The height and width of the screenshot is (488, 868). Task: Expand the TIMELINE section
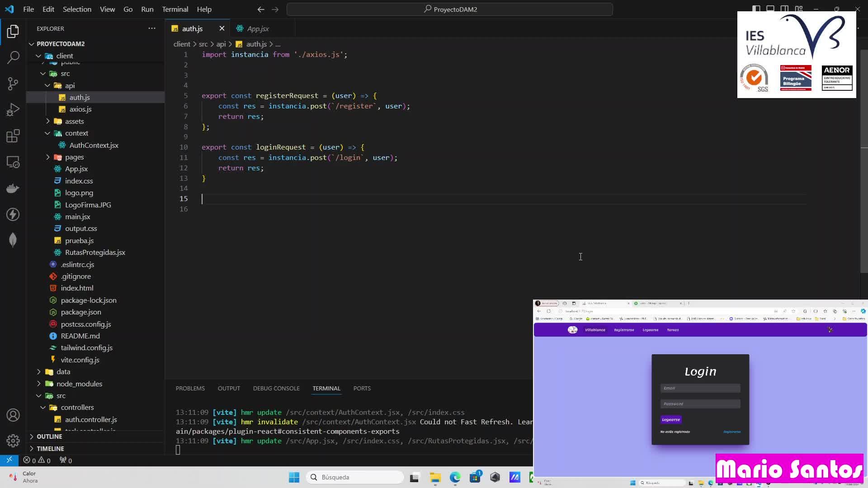(50, 449)
